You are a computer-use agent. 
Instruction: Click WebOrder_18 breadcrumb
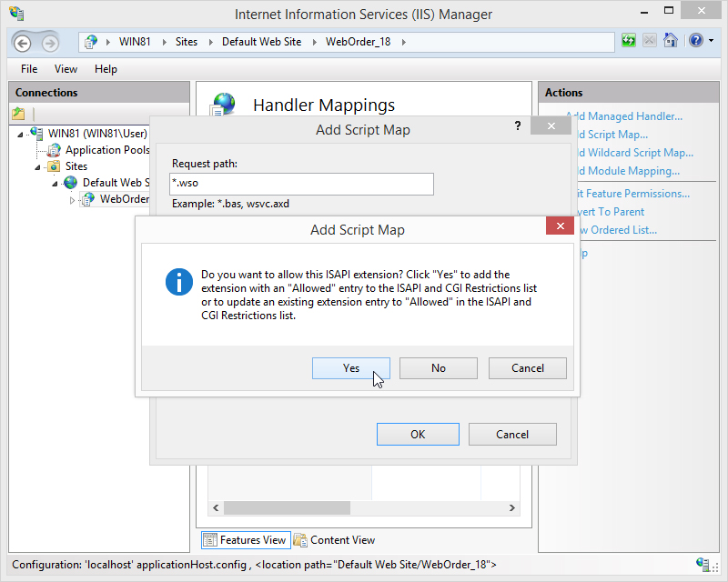[358, 42]
